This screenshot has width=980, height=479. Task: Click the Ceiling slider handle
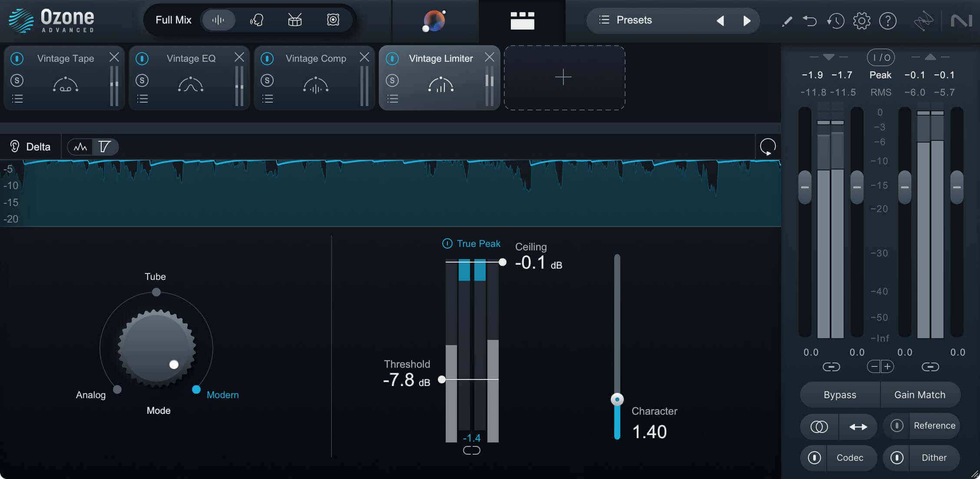point(502,262)
